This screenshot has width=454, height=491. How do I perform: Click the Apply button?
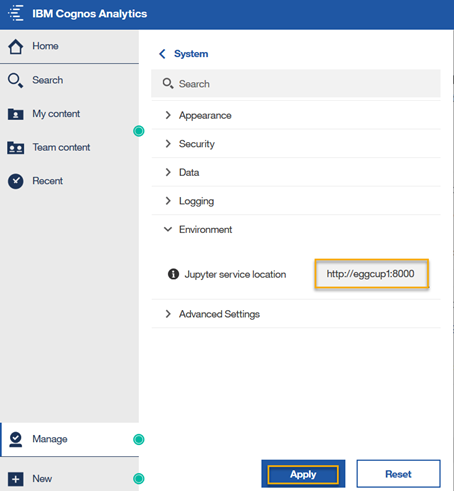tap(303, 474)
